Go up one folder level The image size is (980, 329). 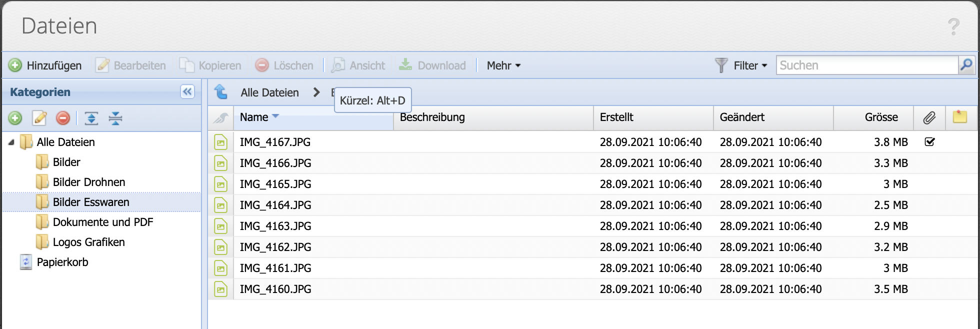[x=220, y=92]
